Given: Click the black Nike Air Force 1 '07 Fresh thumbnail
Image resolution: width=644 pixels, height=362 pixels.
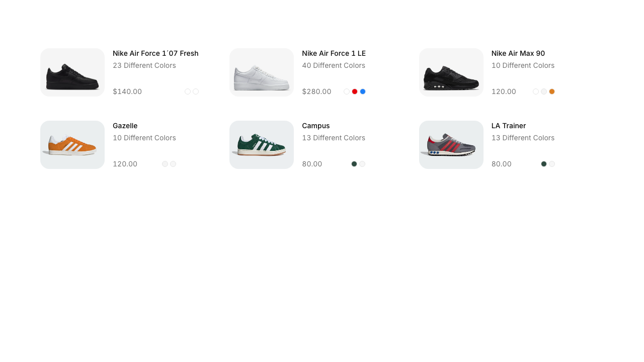Looking at the screenshot, I should click(x=72, y=72).
